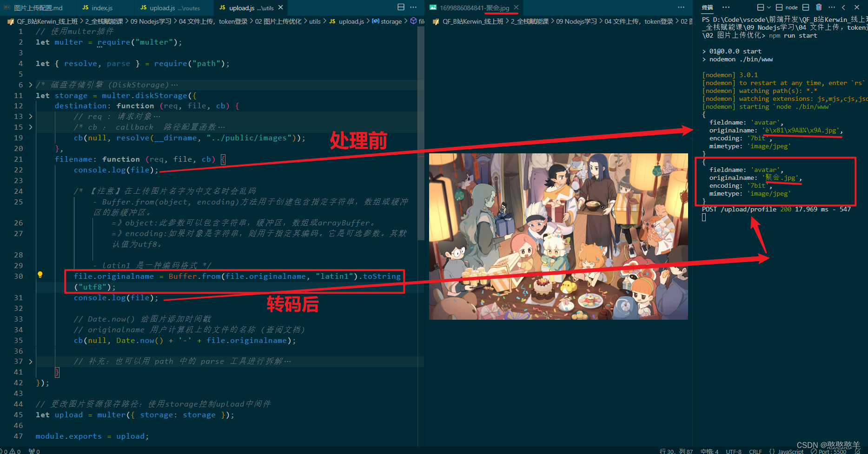Click the new terminal launch icon
The image size is (868, 454).
tap(761, 7)
